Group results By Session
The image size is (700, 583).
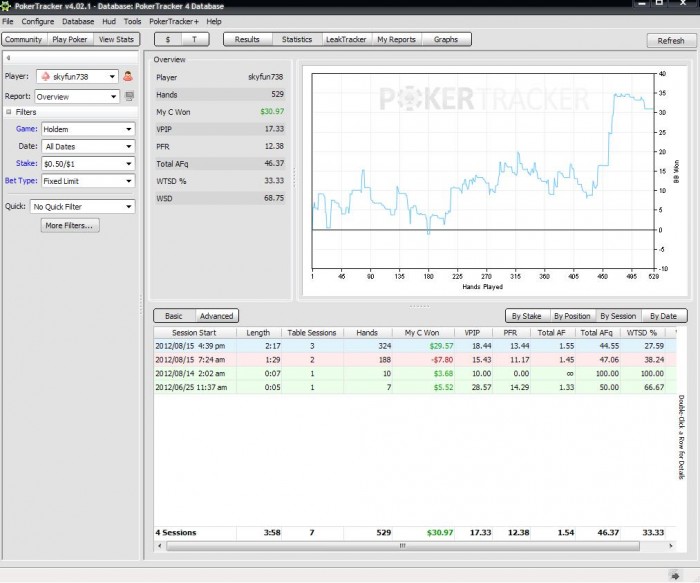click(x=618, y=316)
